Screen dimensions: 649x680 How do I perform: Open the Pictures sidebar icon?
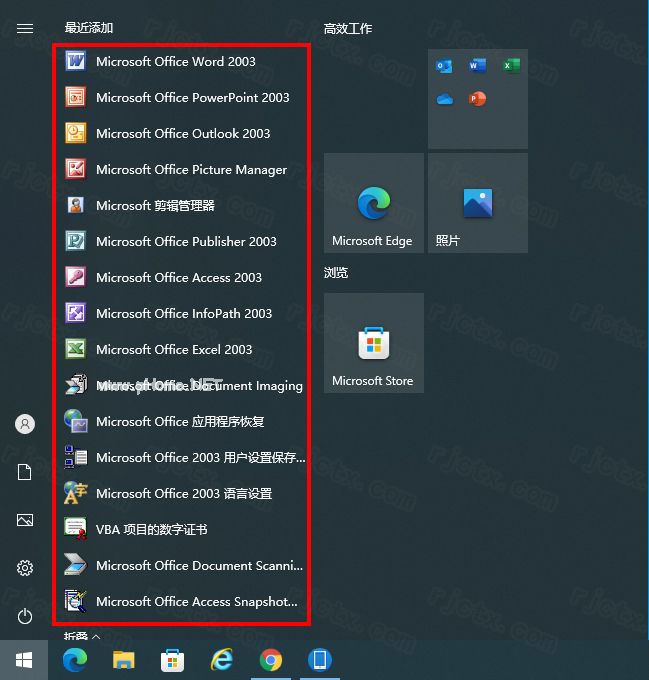coord(25,520)
